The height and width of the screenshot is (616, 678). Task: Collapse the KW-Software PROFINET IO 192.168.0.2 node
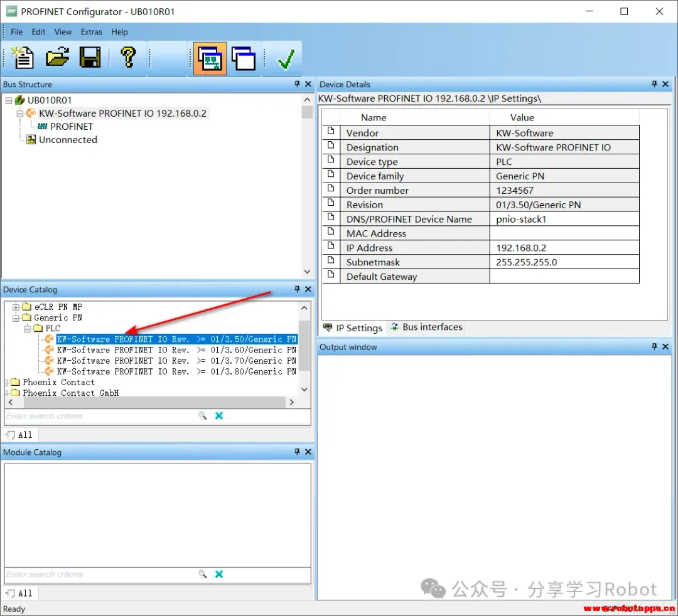pyautogui.click(x=20, y=114)
